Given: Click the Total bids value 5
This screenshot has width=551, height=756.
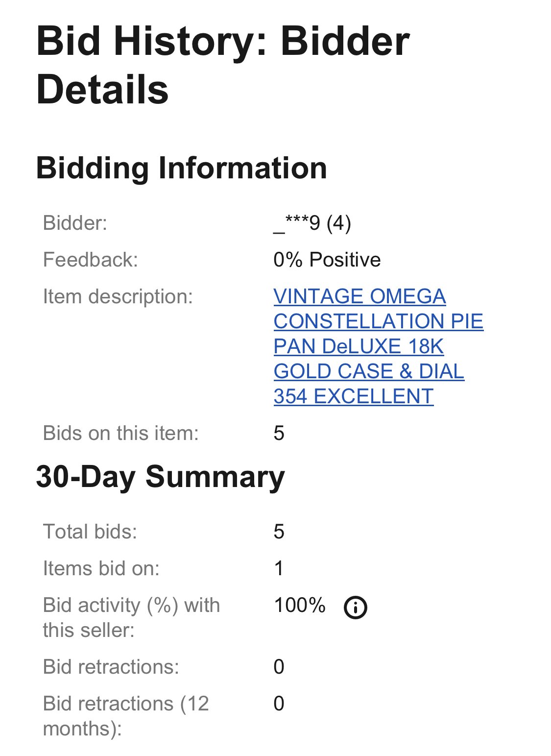Looking at the screenshot, I should [279, 532].
